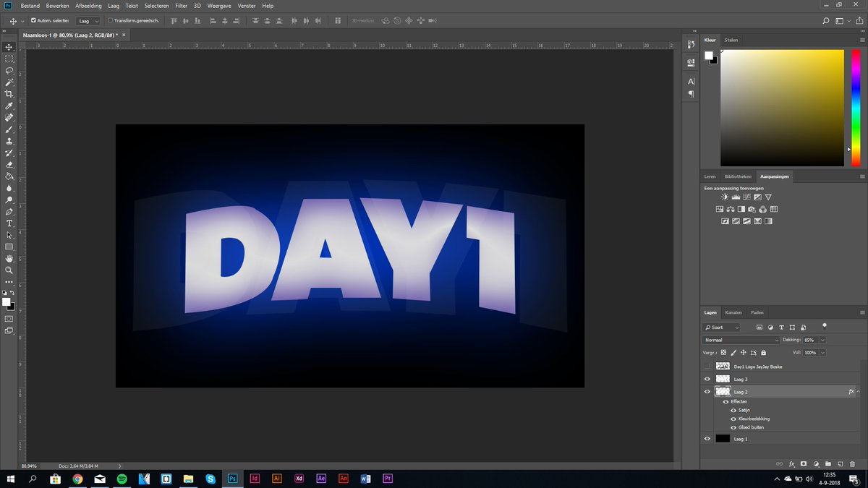The width and height of the screenshot is (868, 488).
Task: Add a layer mask
Action: coord(804,463)
